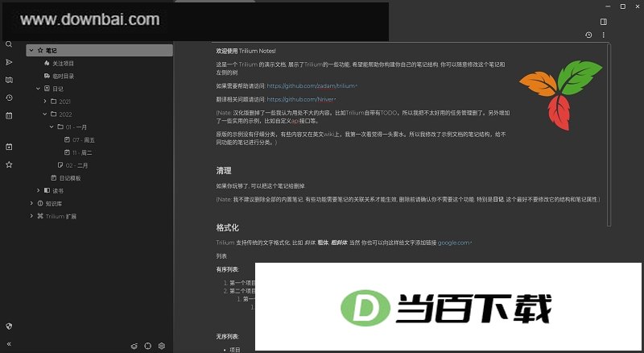The image size is (644, 353).
Task: Open note revisions history icon
Action: [x=588, y=35]
